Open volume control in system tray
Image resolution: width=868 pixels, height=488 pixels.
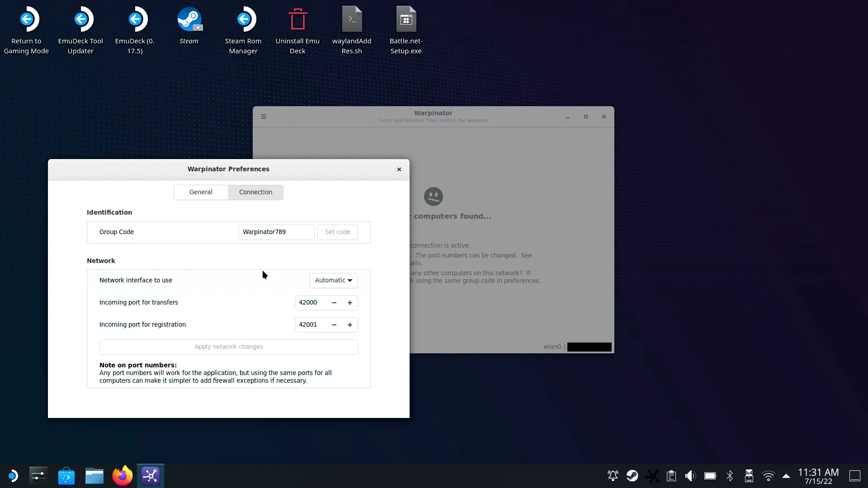690,476
